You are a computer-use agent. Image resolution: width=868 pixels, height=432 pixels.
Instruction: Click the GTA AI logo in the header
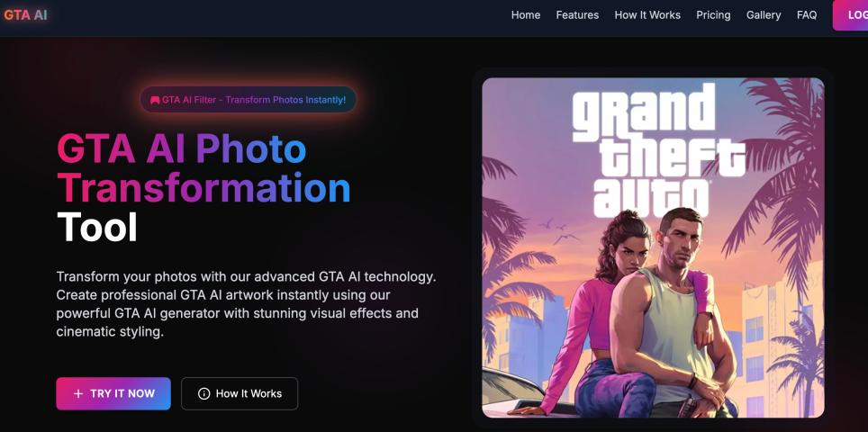(25, 15)
